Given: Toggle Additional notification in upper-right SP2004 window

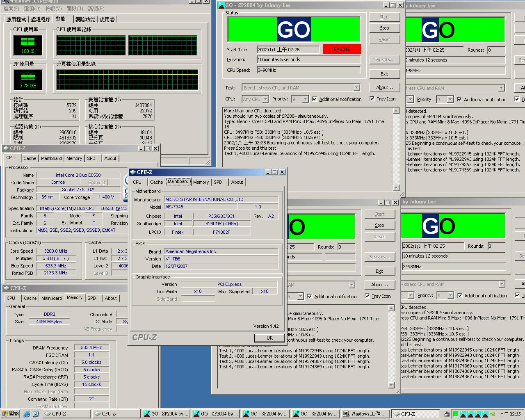Looking at the screenshot, I should [459, 99].
